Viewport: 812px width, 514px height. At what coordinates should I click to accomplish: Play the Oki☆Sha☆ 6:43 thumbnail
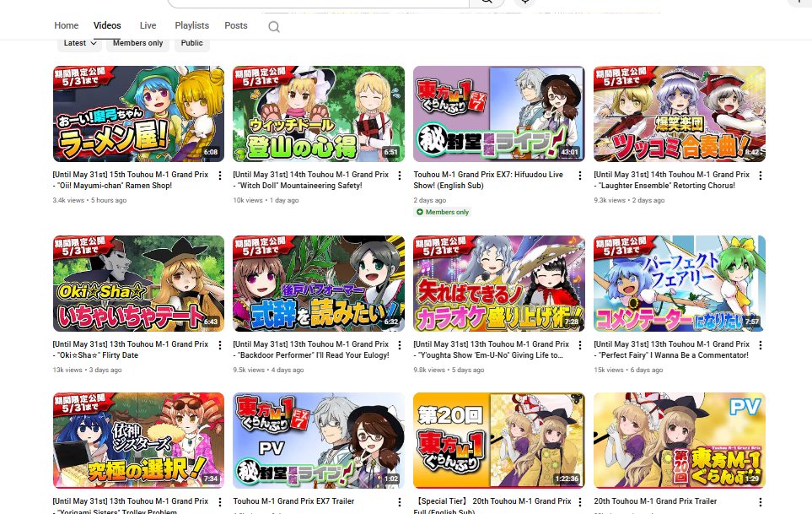pyautogui.click(x=139, y=284)
